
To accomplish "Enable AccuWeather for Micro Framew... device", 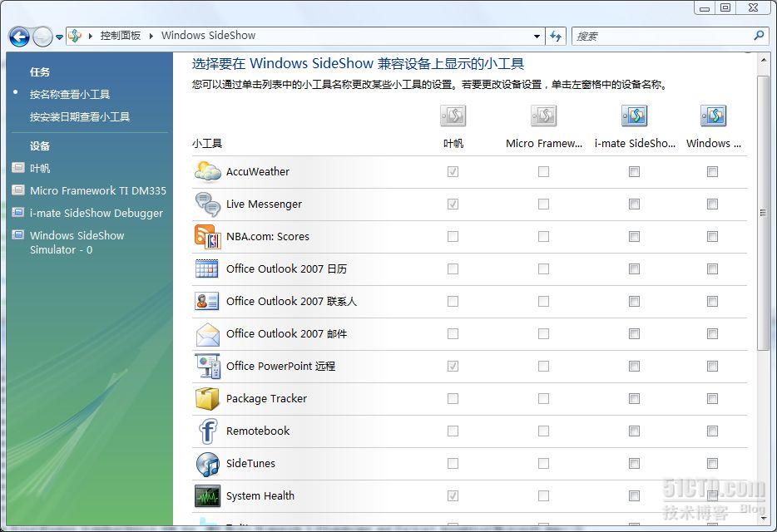I will (543, 171).
